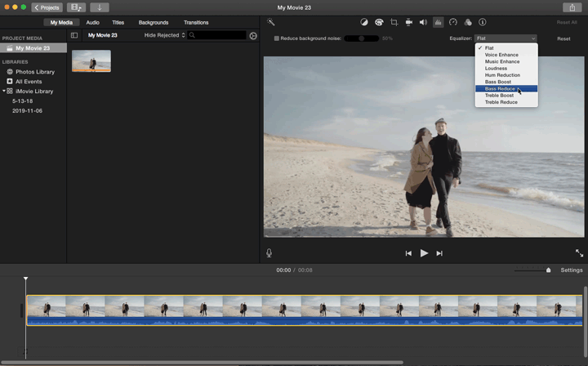The height and width of the screenshot is (366, 588).
Task: Click the magic wand auto-enhance icon
Action: [x=271, y=23]
